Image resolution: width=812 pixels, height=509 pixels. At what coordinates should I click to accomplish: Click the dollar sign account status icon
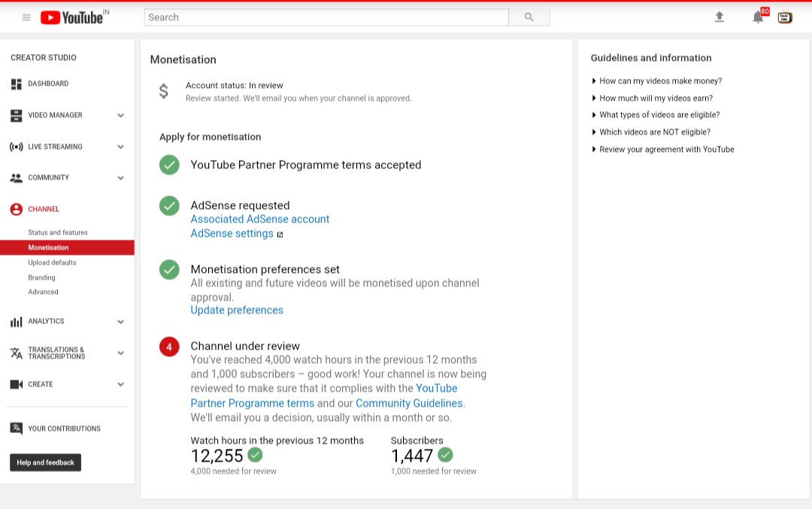164,91
